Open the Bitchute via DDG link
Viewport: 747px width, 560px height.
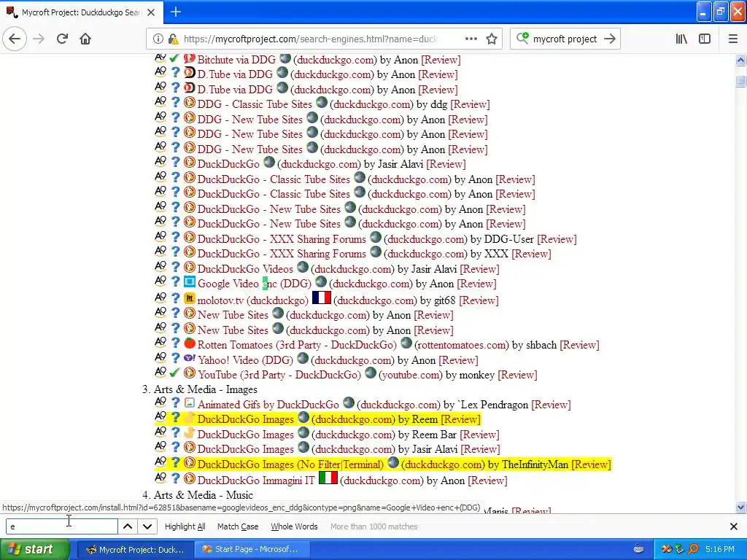pos(236,60)
